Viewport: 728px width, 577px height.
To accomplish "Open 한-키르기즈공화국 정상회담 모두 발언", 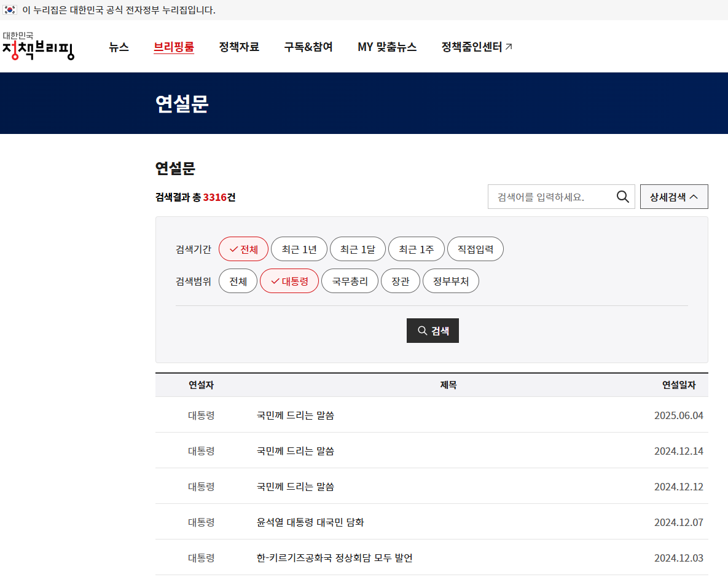I will (334, 558).
